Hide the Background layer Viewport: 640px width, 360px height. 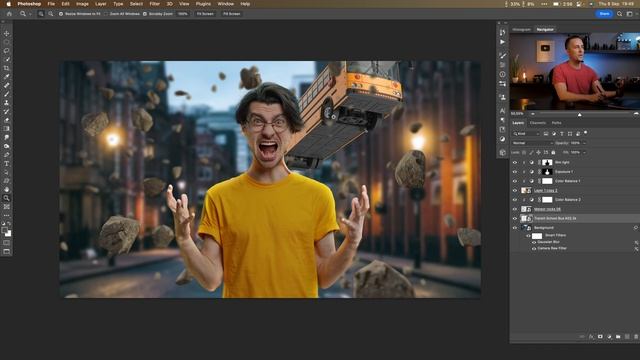pos(515,228)
